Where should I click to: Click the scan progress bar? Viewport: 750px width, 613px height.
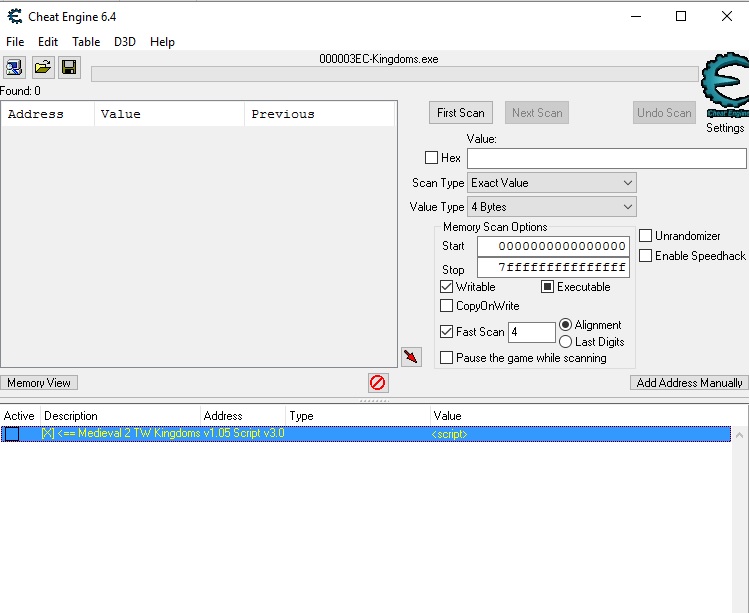tap(395, 74)
